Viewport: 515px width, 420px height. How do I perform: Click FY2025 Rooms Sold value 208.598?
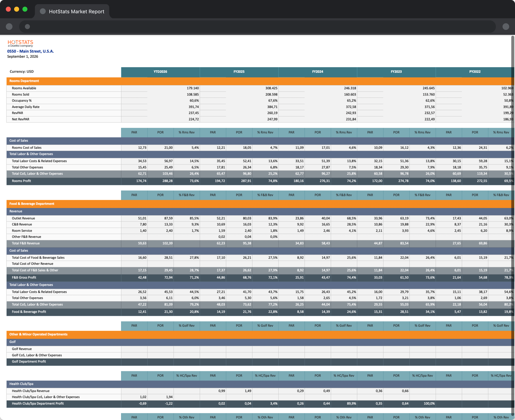(x=271, y=95)
